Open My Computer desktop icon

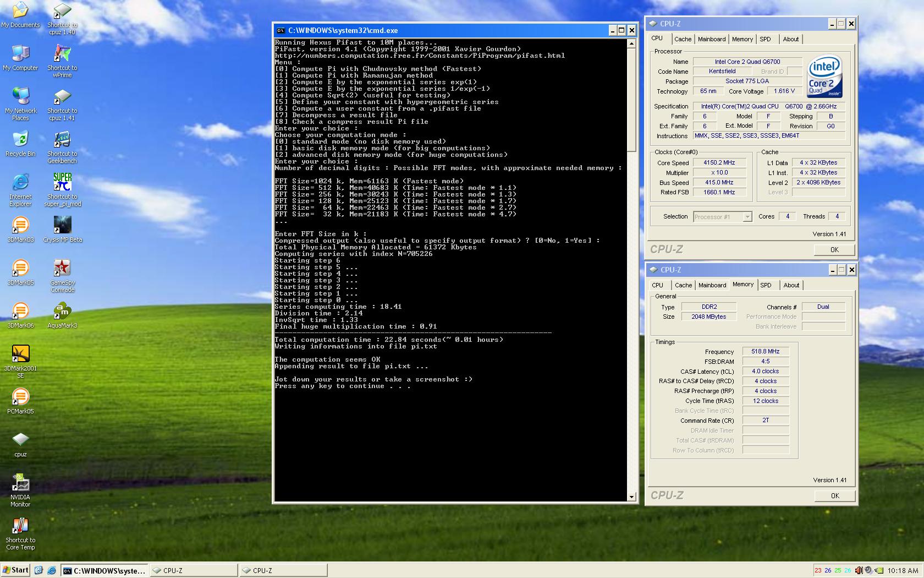point(20,57)
